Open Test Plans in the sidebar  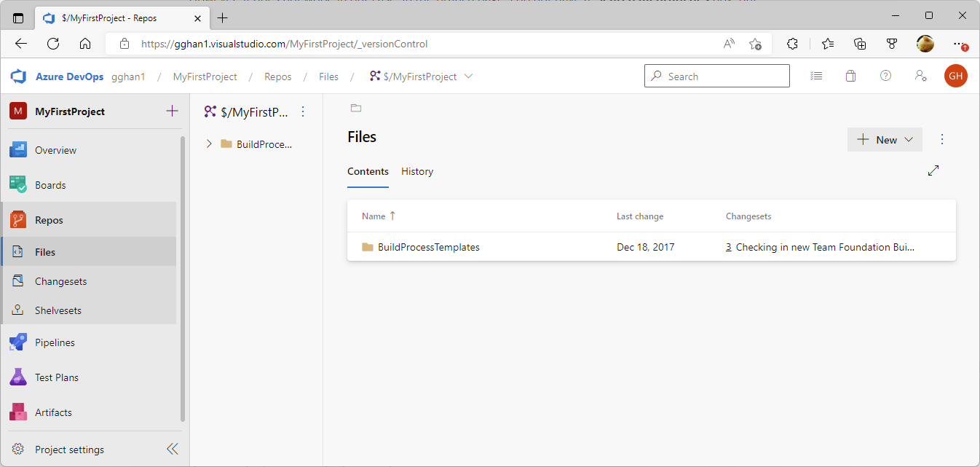(x=56, y=377)
